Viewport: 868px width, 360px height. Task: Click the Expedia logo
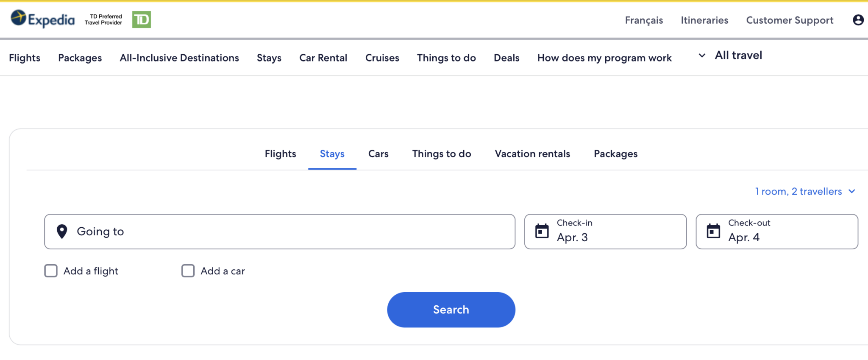pos(42,20)
